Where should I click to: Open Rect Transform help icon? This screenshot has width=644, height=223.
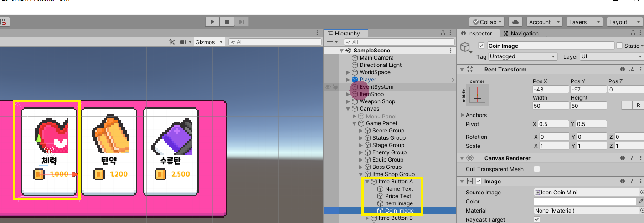click(623, 70)
